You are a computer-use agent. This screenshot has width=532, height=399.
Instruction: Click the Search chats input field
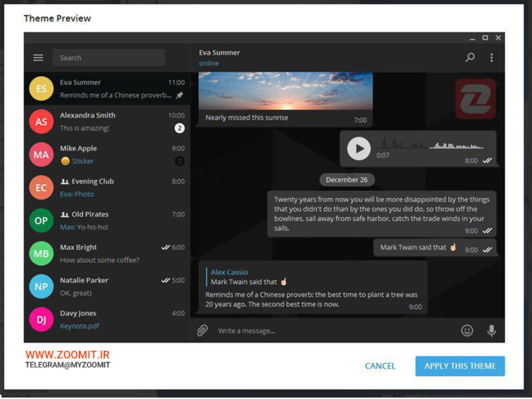(109, 58)
